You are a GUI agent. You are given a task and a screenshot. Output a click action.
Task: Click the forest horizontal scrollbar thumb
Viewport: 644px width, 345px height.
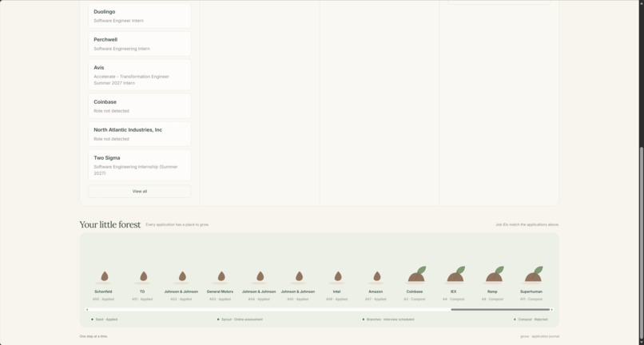[x=500, y=310]
